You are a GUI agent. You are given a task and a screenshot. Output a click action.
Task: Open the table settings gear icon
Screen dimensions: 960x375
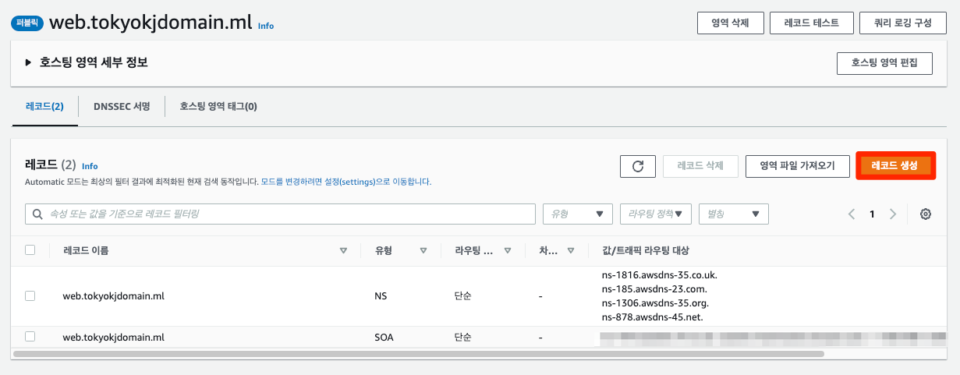click(x=925, y=214)
